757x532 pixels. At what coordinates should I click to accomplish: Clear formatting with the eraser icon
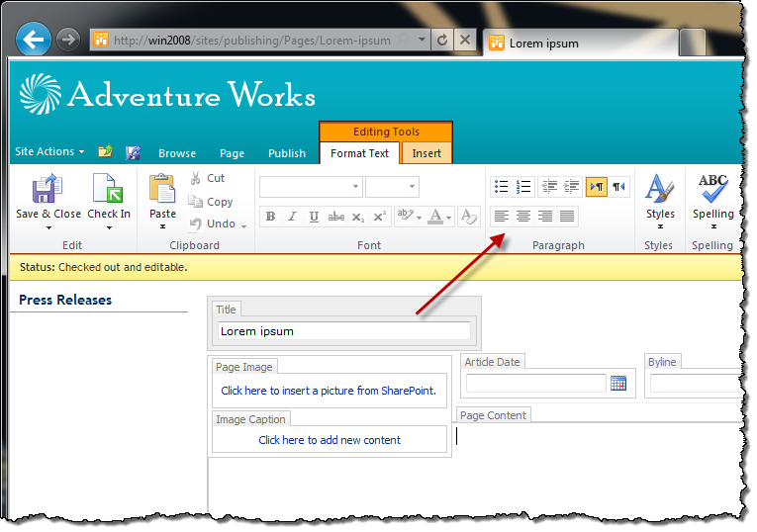point(468,217)
